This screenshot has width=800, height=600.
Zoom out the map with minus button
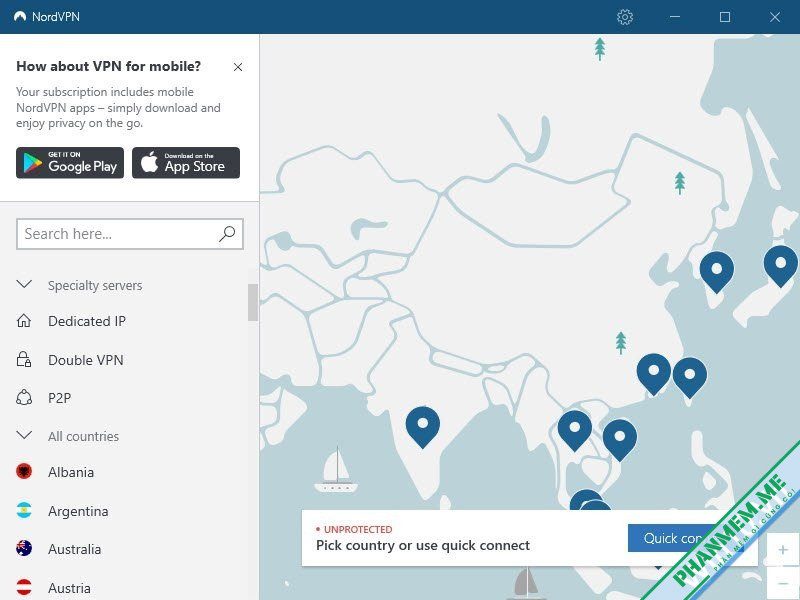coord(783,583)
